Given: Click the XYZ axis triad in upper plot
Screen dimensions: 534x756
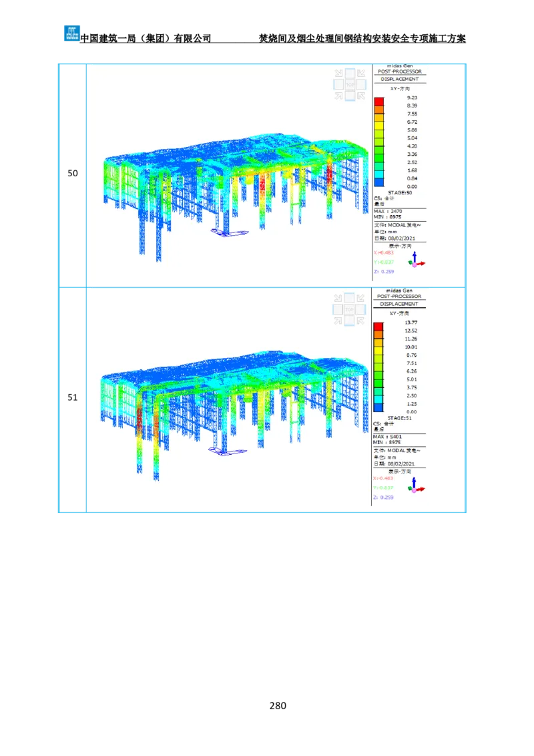Looking at the screenshot, I should coord(415,260).
